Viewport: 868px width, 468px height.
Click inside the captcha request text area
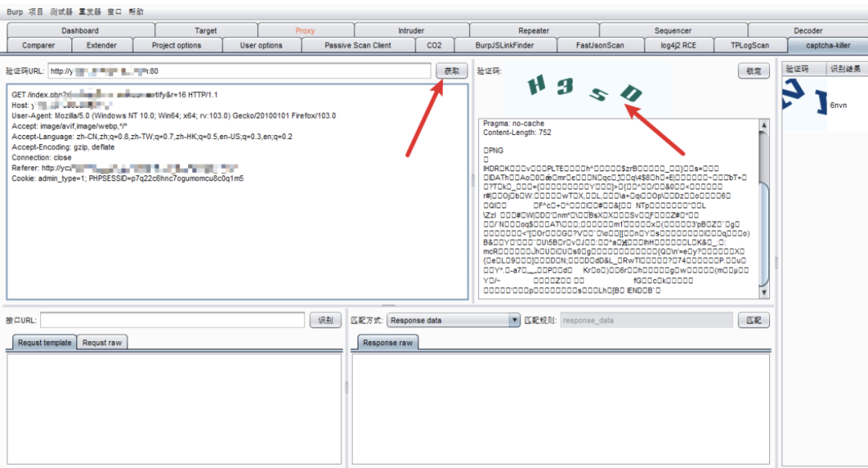tap(237, 191)
